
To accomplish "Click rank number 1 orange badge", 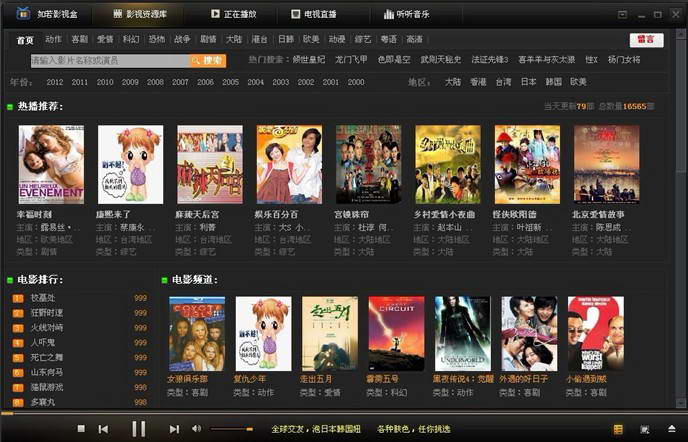I will coord(18,298).
